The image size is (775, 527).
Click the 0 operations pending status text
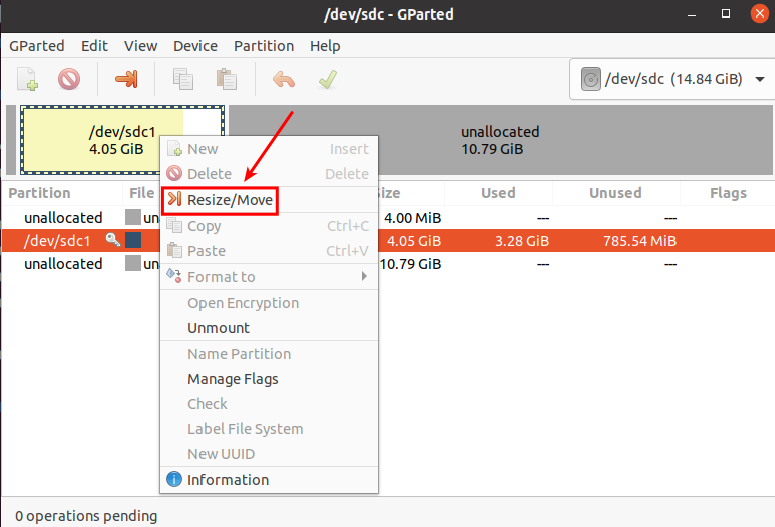coord(86,516)
